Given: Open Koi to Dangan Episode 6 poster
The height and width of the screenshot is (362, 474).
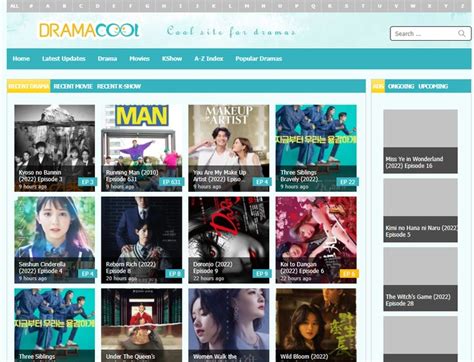Looking at the screenshot, I should (316, 240).
